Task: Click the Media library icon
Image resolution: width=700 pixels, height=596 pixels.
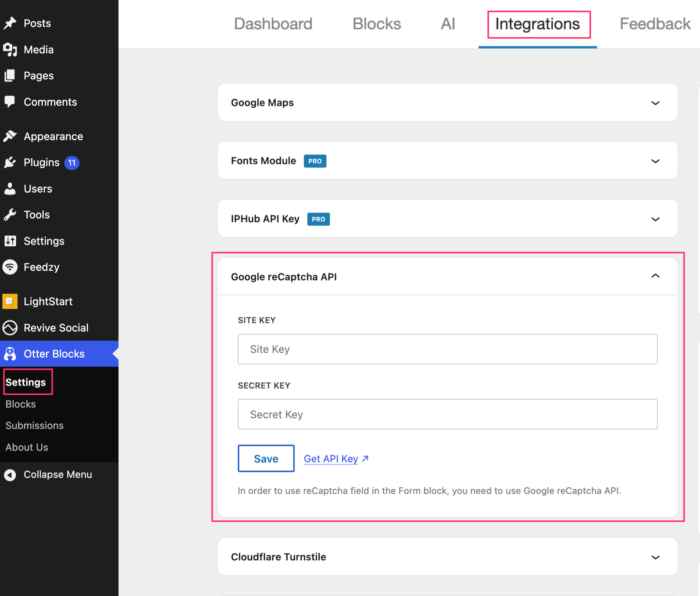Action: click(10, 50)
